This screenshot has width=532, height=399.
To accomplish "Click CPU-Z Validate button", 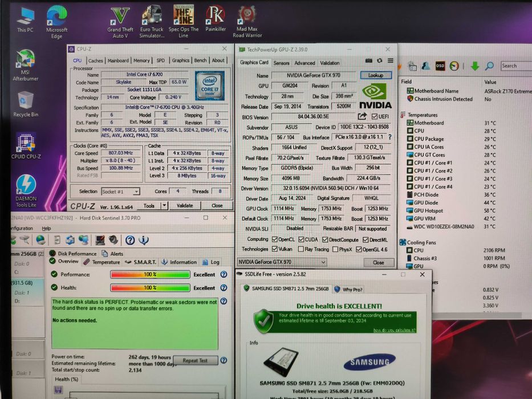I will click(x=185, y=206).
